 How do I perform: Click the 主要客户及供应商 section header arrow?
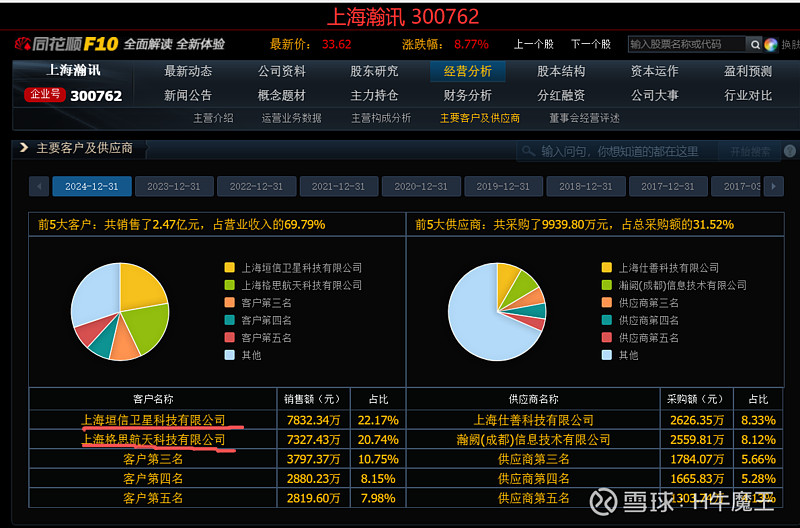[23, 148]
